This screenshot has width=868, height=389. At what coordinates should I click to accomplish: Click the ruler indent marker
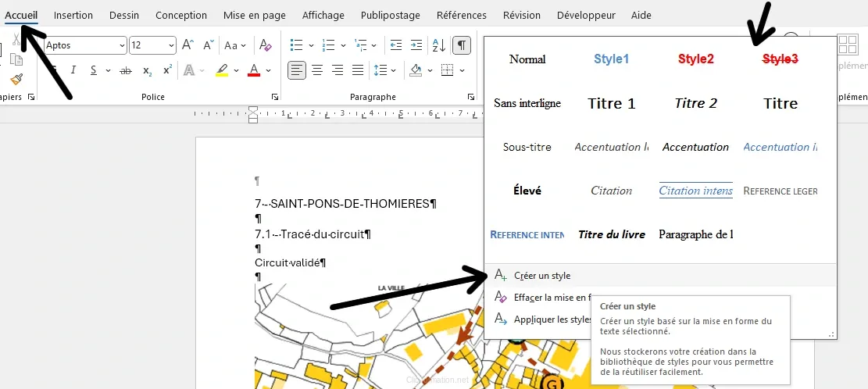pyautogui.click(x=253, y=114)
